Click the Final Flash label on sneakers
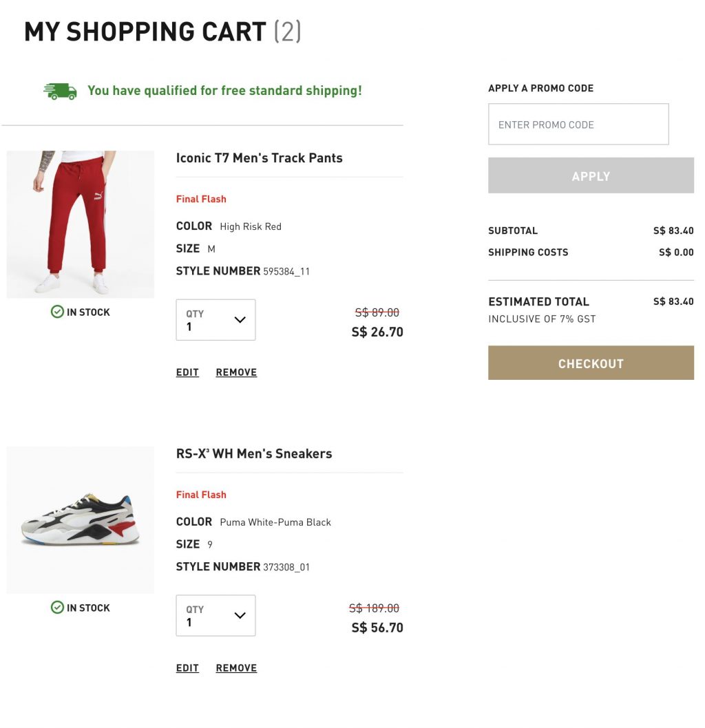Image resolution: width=705 pixels, height=728 pixels. click(201, 495)
